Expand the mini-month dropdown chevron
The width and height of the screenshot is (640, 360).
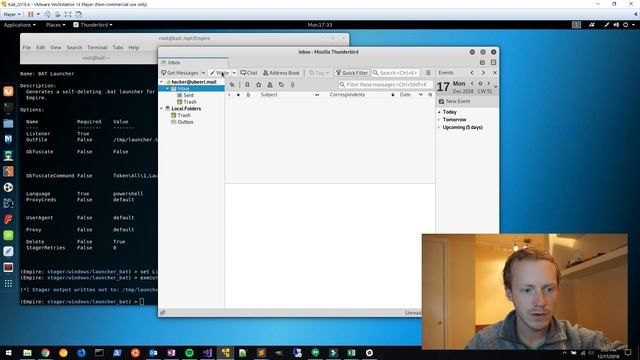click(495, 87)
